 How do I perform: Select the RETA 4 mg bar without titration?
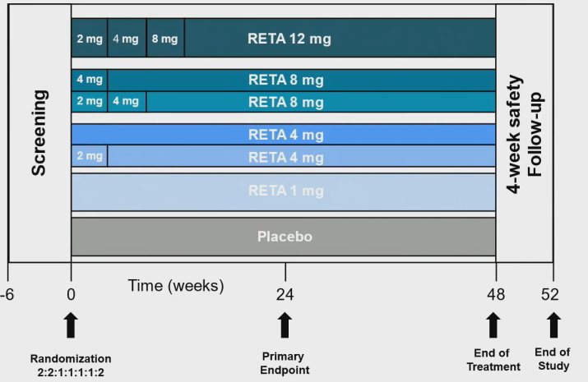pyautogui.click(x=284, y=135)
